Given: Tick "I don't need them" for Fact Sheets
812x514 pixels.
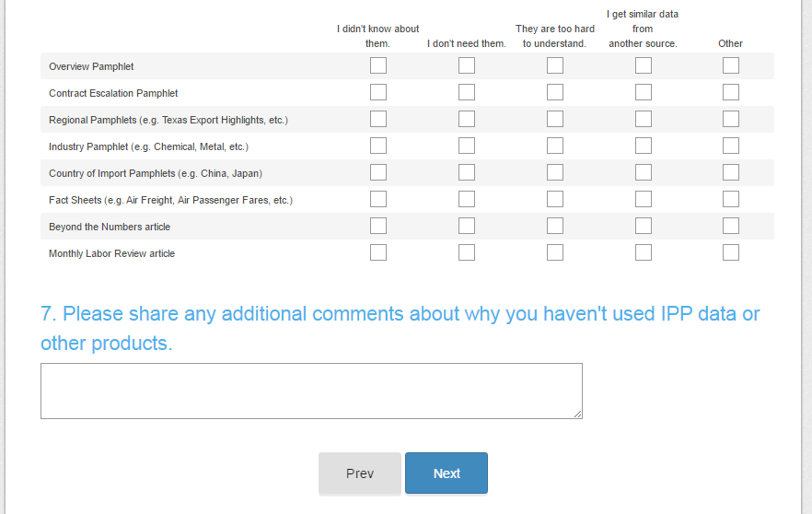Looking at the screenshot, I should [467, 199].
